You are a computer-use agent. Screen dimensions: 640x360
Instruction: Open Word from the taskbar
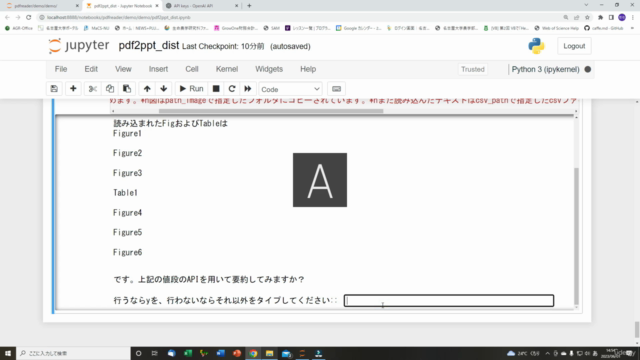(220, 353)
